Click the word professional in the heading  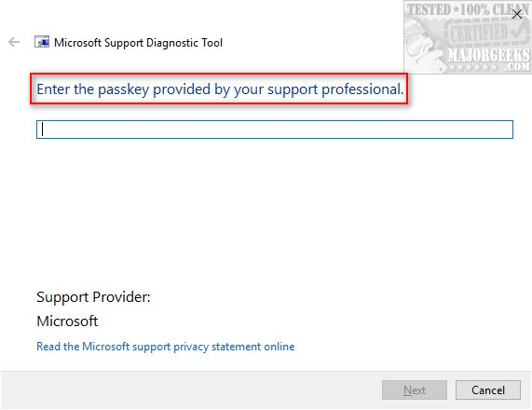pyautogui.click(x=362, y=89)
